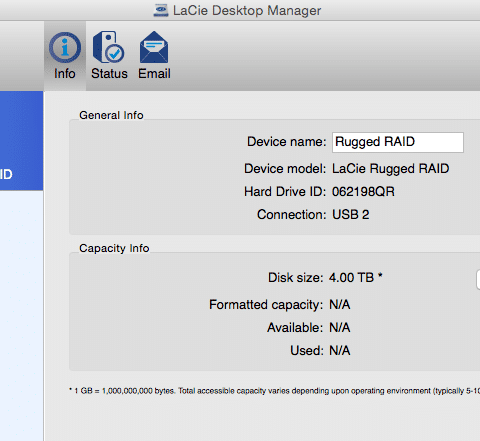The height and width of the screenshot is (441, 480).
Task: Click the Available label
Action: click(295, 328)
